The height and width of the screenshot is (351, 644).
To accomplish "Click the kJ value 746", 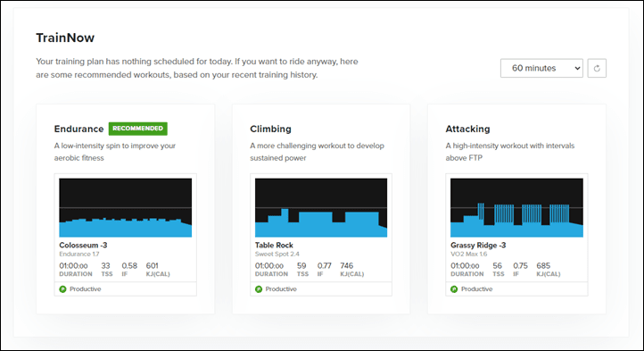I will [347, 266].
